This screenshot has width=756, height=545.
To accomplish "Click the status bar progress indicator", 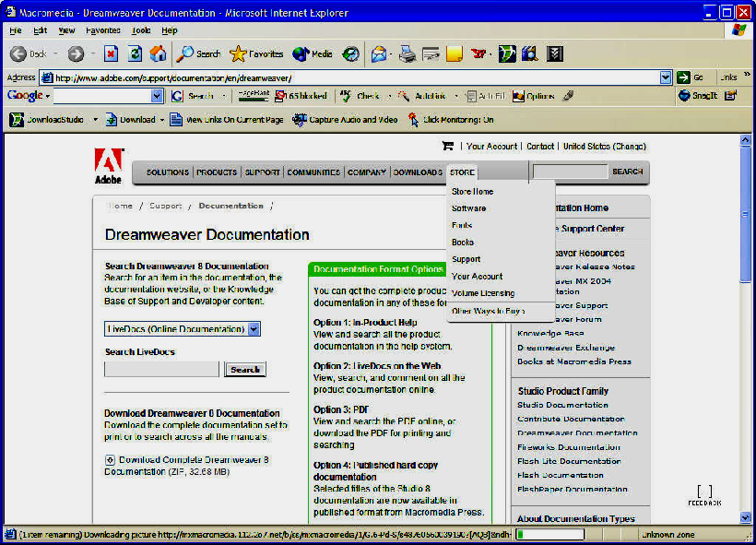I will tap(549, 534).
